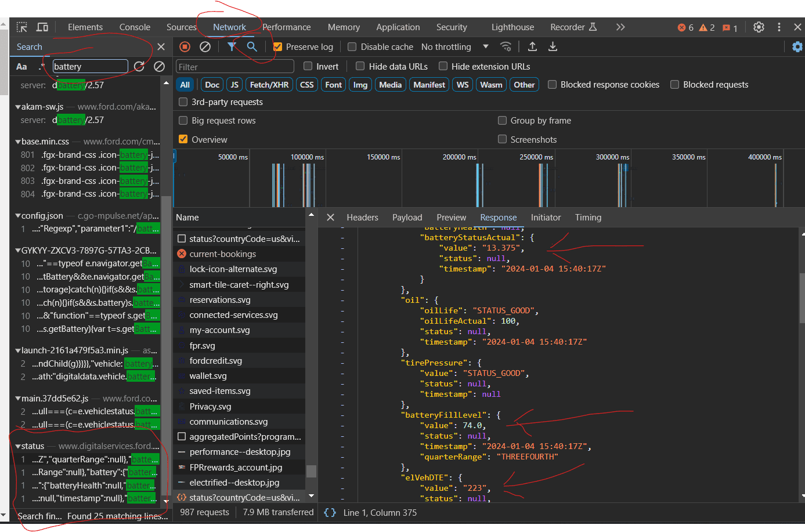Open DevTools settings gear
The image size is (805, 532).
[x=759, y=27]
